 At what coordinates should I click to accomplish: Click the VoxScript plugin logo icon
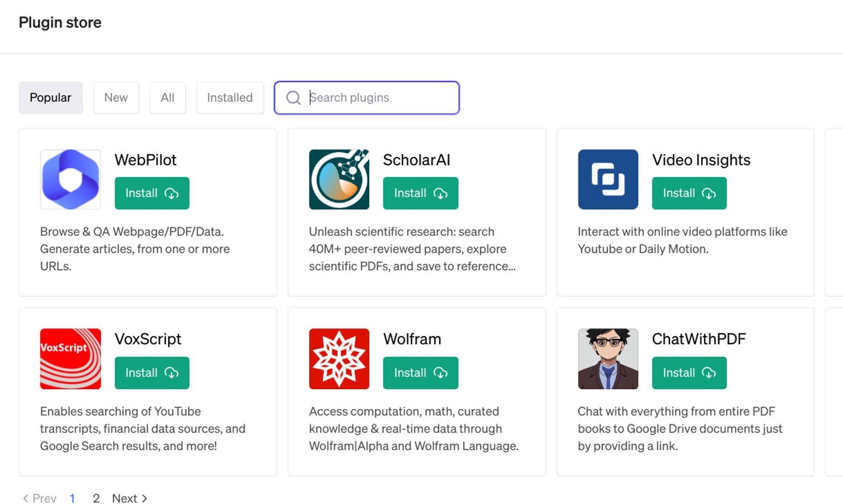(70, 359)
